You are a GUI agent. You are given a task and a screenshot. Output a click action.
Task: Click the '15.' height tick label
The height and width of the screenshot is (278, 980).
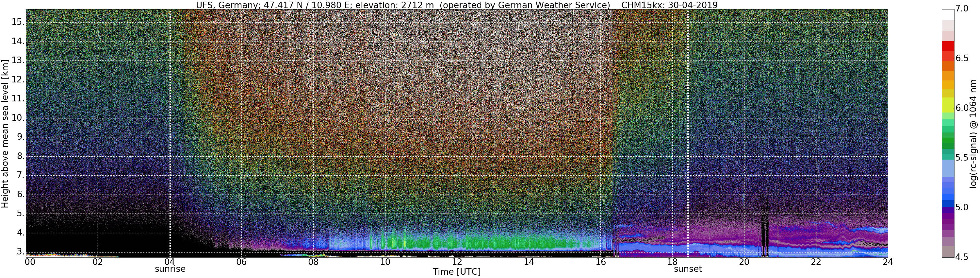[x=18, y=22]
